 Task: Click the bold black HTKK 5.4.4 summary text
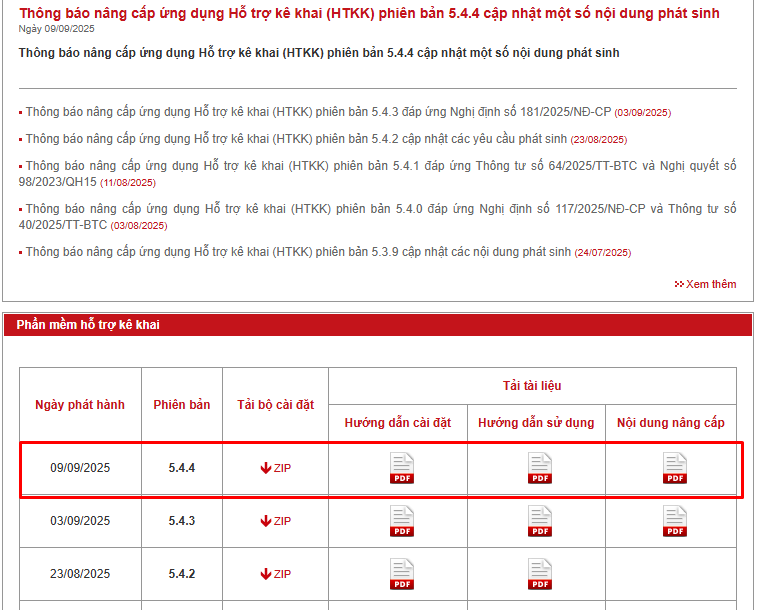click(x=319, y=53)
